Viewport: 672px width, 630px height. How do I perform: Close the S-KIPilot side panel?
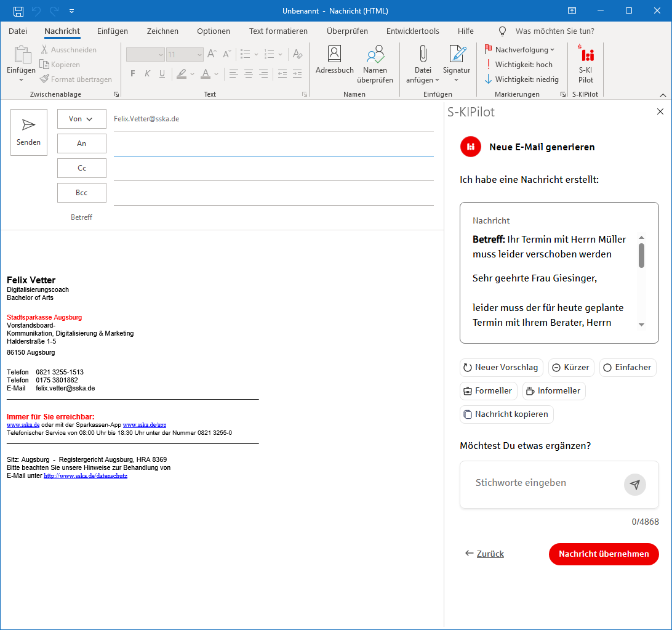(660, 111)
